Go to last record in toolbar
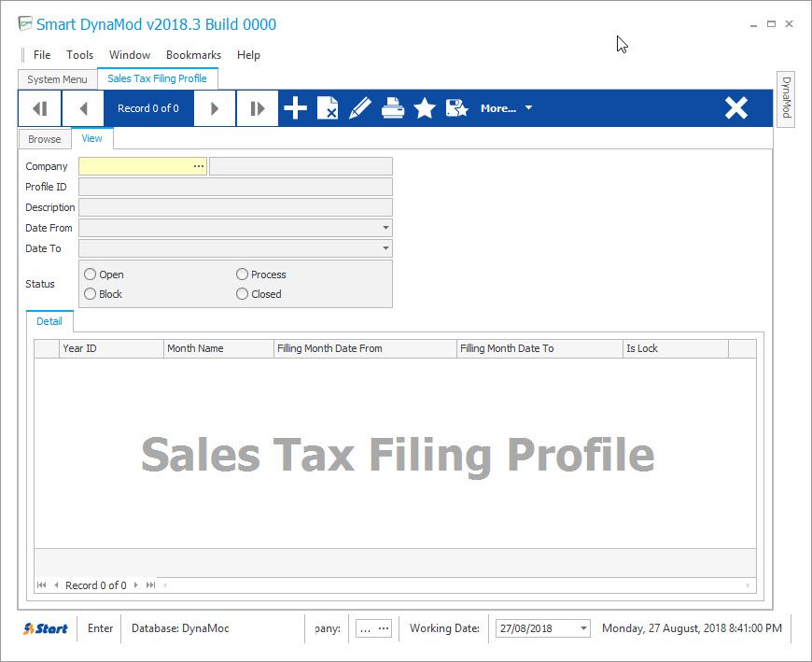The height and width of the screenshot is (662, 812). (x=258, y=108)
